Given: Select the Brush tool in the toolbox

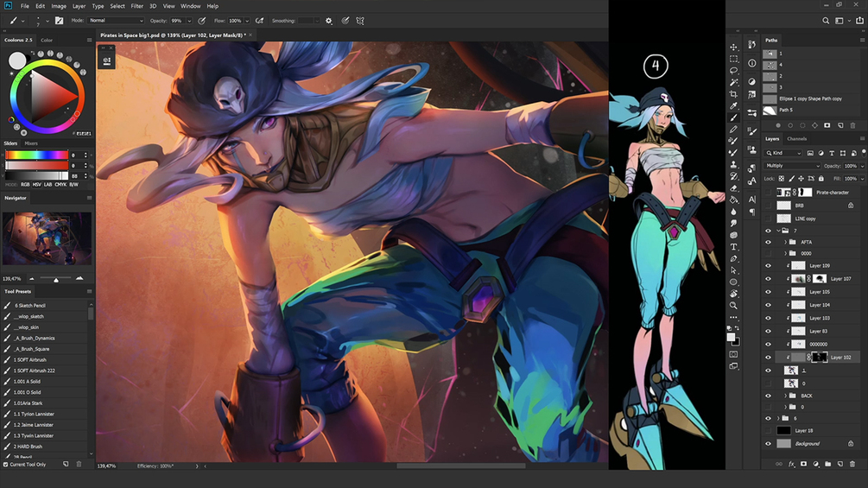Looking at the screenshot, I should click(x=733, y=117).
